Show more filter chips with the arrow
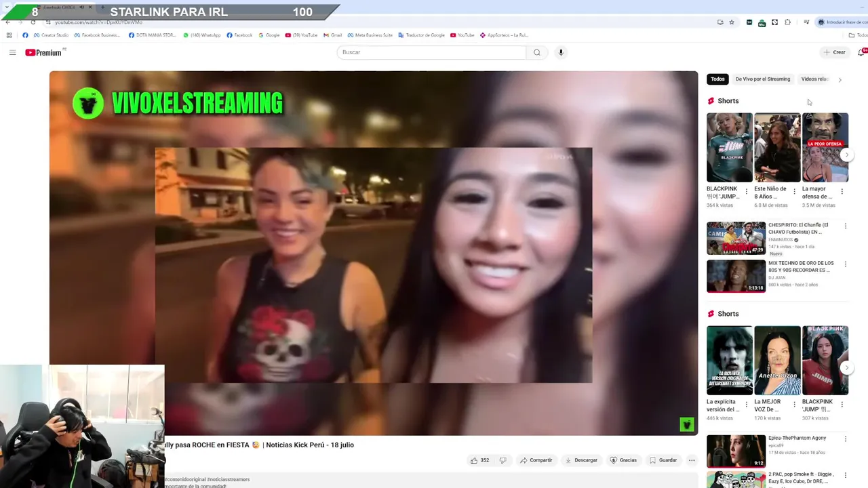This screenshot has width=868, height=488. click(x=840, y=79)
